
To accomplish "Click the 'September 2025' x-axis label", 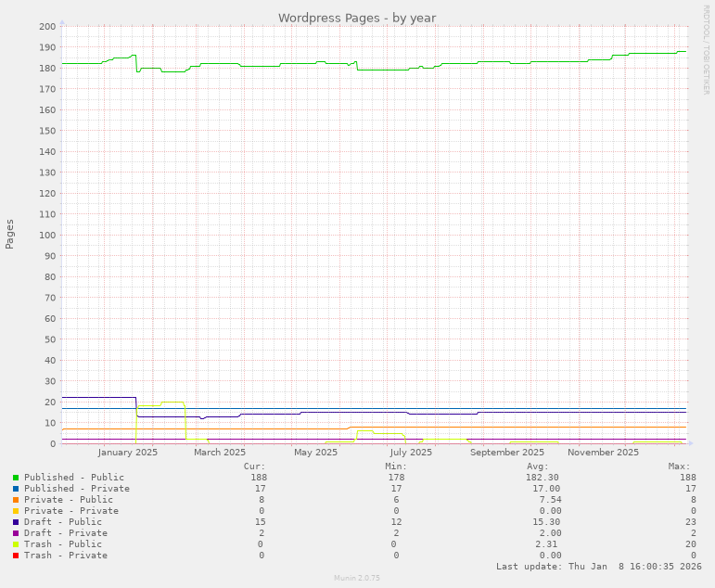I will point(507,452).
